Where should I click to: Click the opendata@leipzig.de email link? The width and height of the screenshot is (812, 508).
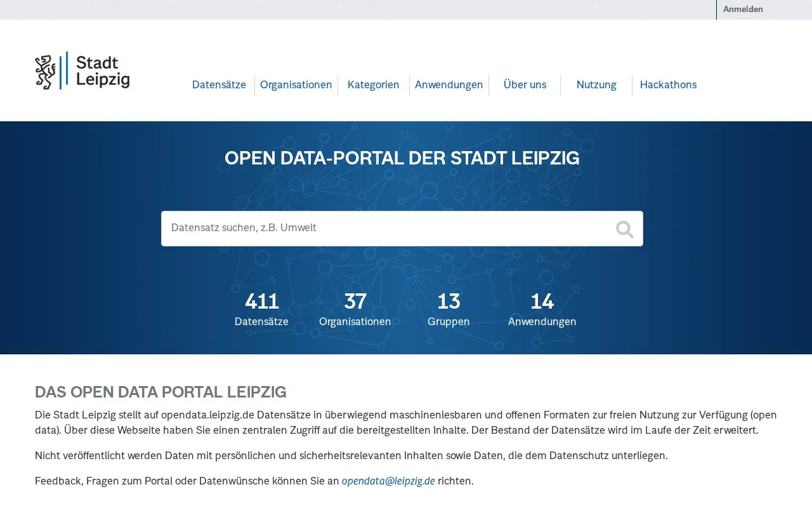(x=388, y=481)
